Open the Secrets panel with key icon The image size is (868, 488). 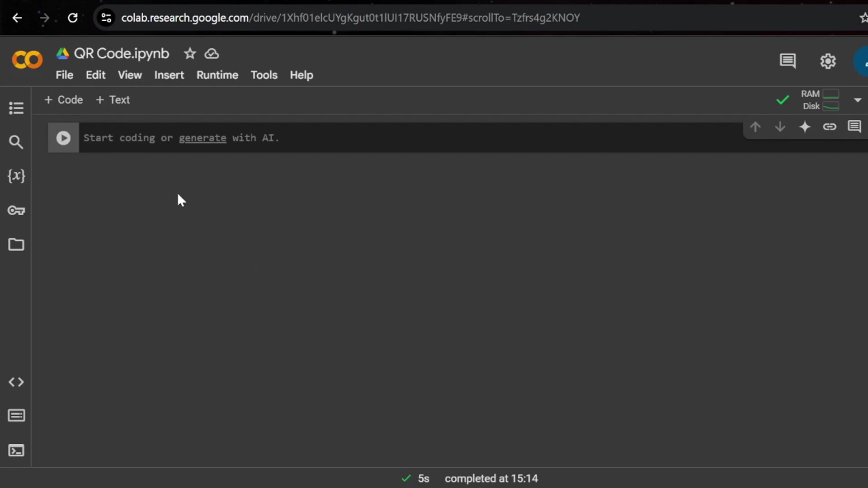(x=16, y=211)
